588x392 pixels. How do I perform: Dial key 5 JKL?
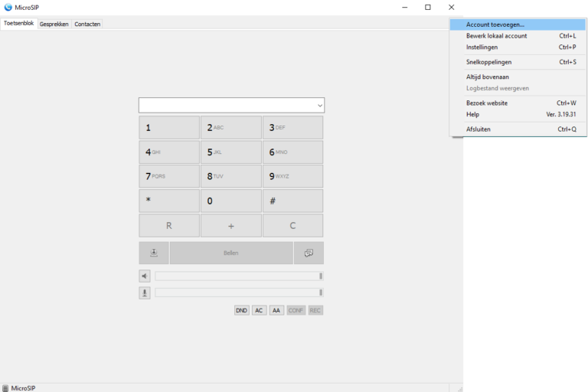click(231, 152)
